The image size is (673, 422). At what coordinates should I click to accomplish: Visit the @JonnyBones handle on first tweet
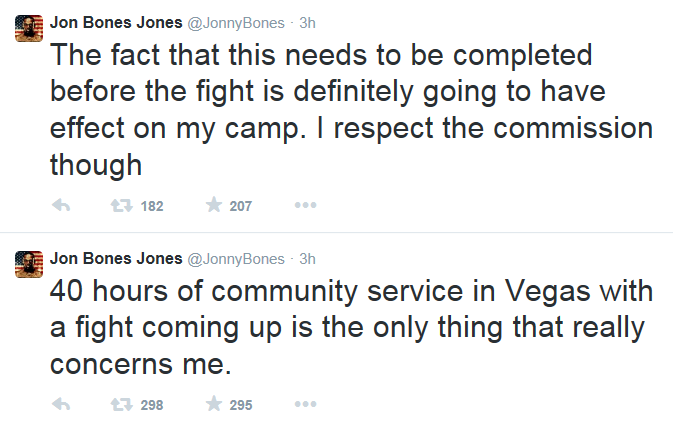click(x=236, y=23)
